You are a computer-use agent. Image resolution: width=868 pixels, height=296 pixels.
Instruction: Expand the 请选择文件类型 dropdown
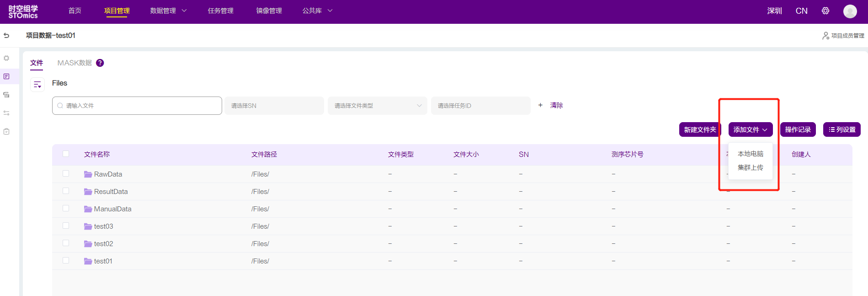click(x=377, y=106)
